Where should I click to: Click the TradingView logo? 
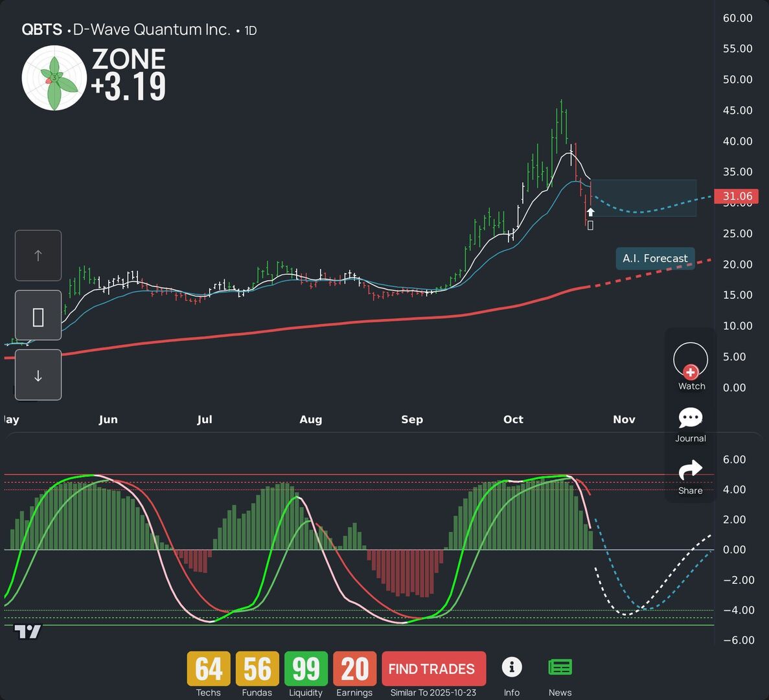click(x=27, y=631)
